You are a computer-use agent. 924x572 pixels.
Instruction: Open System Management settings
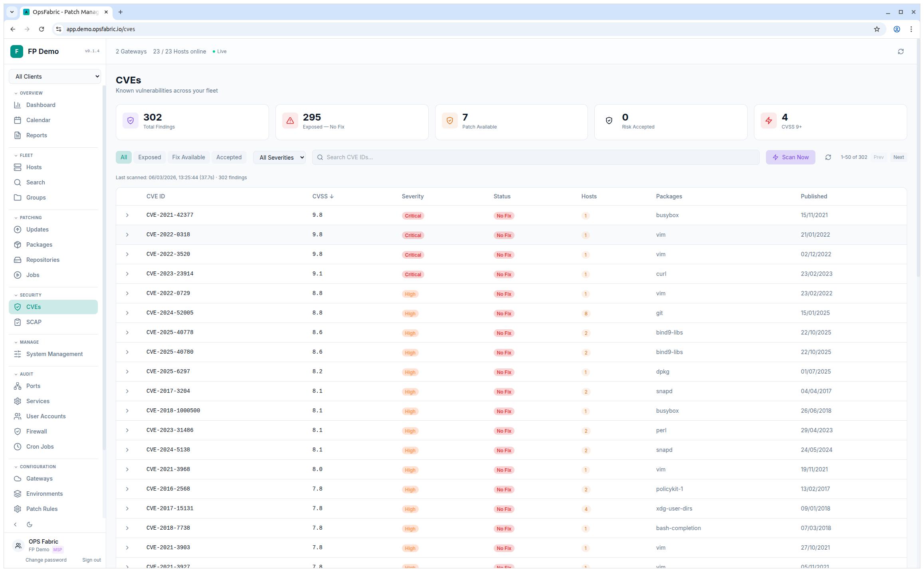54,354
